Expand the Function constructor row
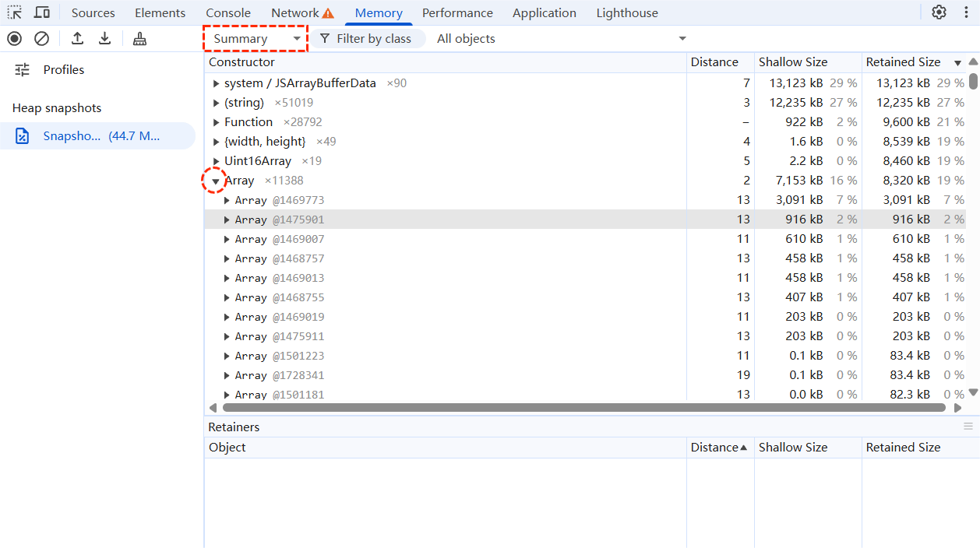 coord(216,122)
